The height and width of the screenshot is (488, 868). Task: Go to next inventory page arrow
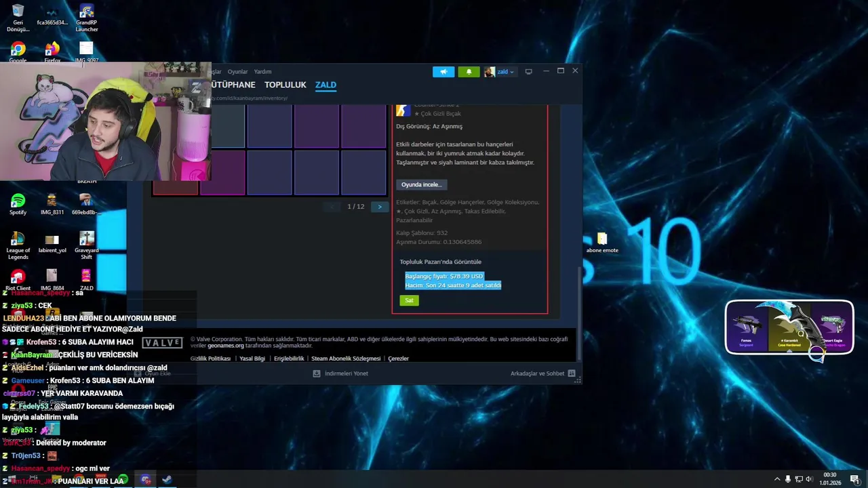tap(380, 207)
